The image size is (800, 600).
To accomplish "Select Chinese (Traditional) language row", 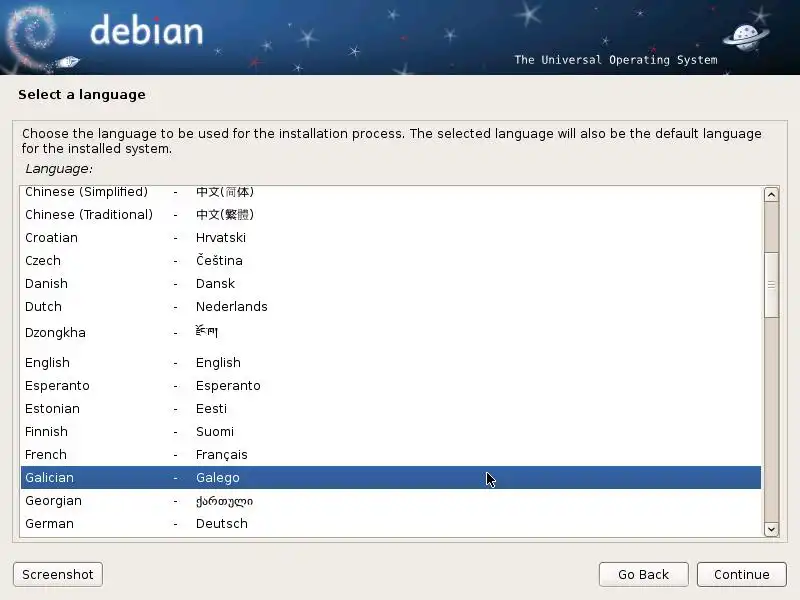I will [391, 214].
